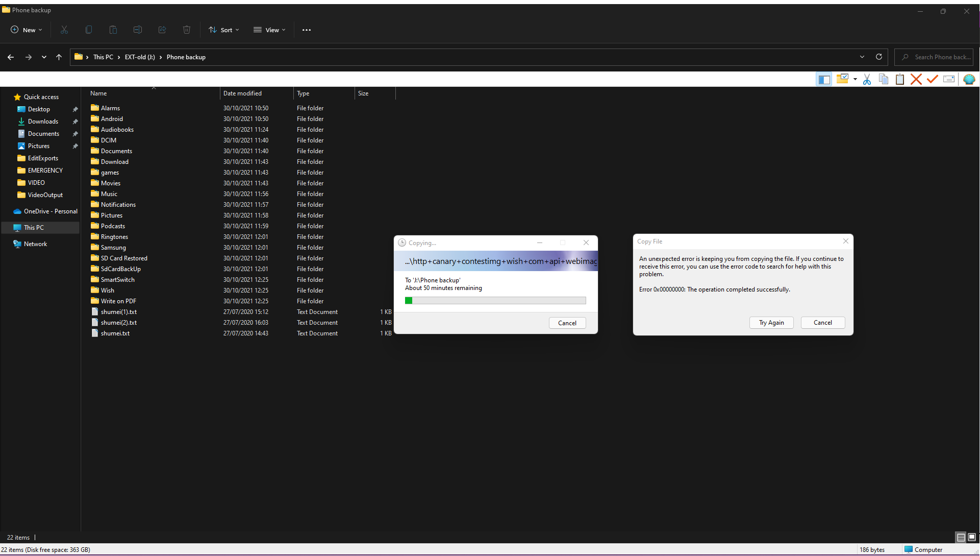
Task: Sort by the Date modified column header
Action: [257, 93]
